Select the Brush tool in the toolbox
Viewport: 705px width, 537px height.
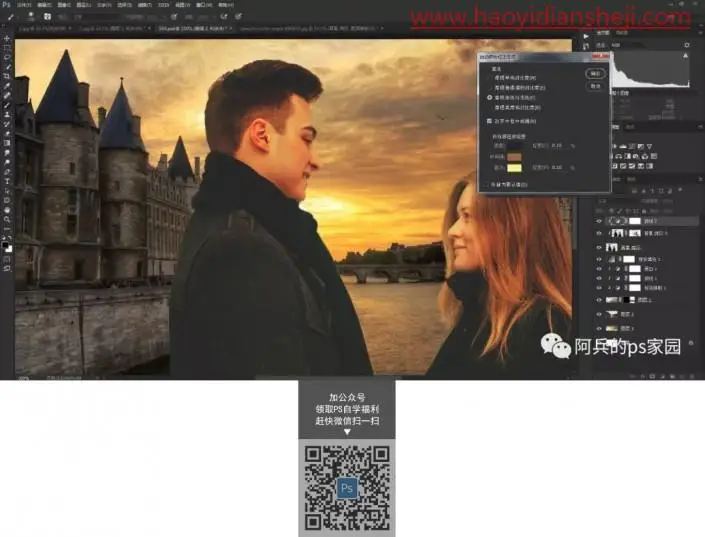pos(7,105)
